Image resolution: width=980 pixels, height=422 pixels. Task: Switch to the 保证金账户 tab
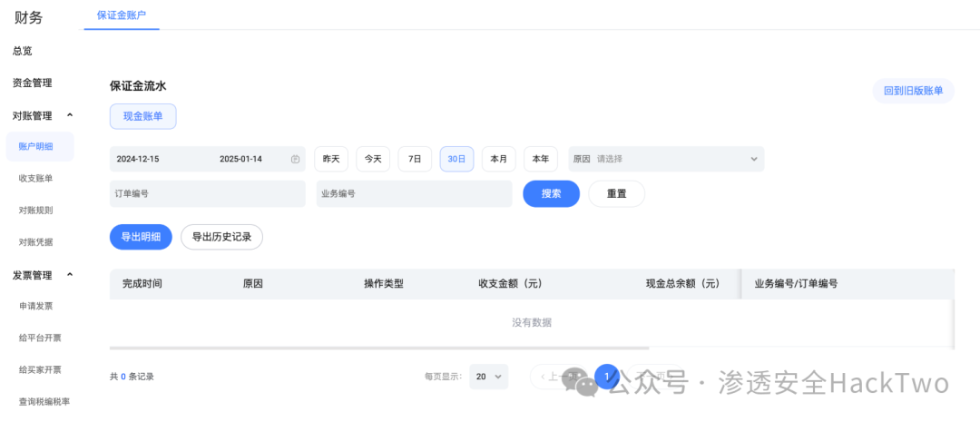click(x=122, y=15)
